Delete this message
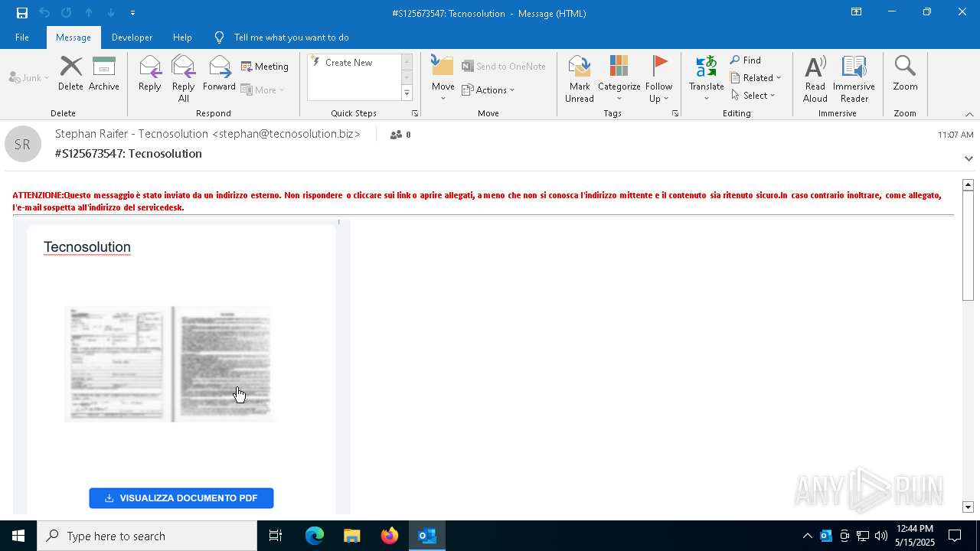Screen dimensions: 980x551 (x=70, y=73)
